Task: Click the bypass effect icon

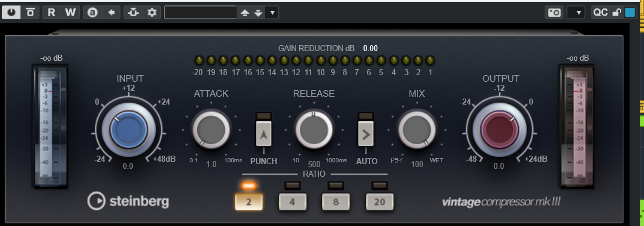Action: tap(30, 13)
